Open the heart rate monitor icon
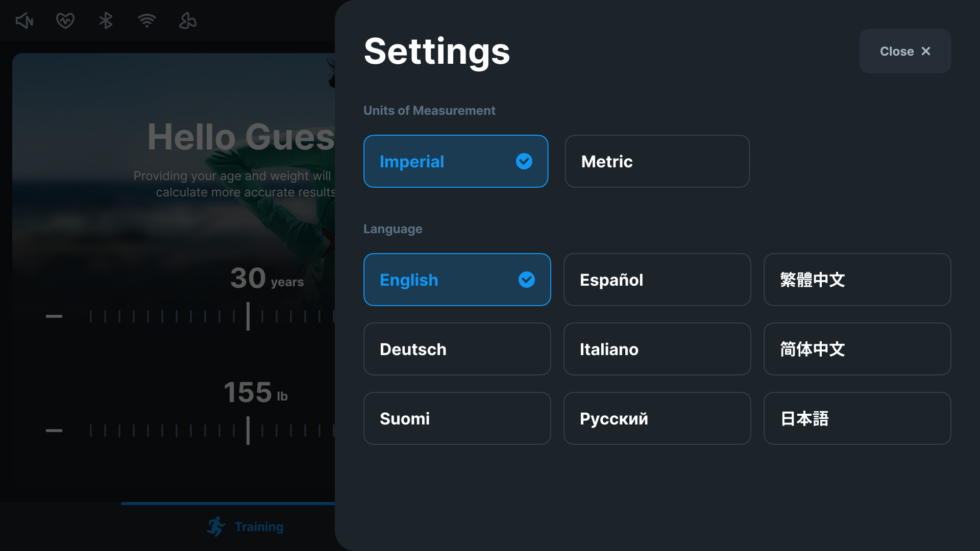This screenshot has height=551, width=980. [65, 21]
